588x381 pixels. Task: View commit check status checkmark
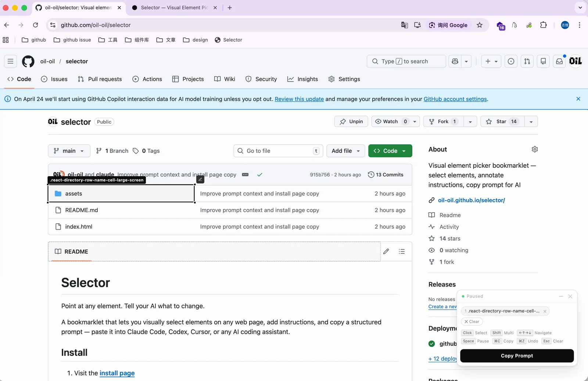(260, 175)
